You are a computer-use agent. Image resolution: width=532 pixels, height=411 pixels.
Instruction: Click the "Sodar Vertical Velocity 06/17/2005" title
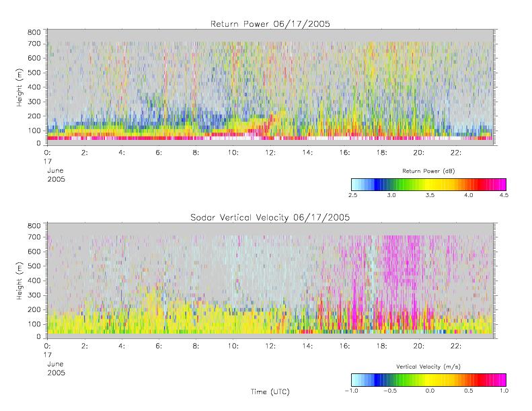(x=270, y=217)
